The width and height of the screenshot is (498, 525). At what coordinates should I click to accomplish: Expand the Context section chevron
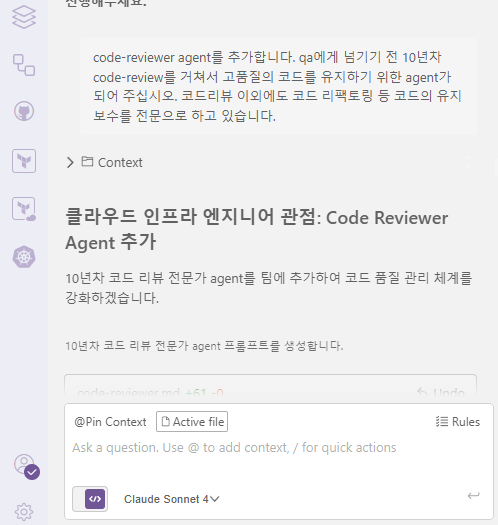pos(70,162)
